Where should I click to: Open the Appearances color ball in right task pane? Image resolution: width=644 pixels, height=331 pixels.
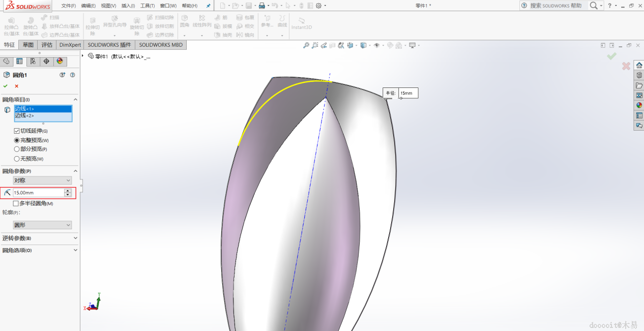click(x=639, y=105)
